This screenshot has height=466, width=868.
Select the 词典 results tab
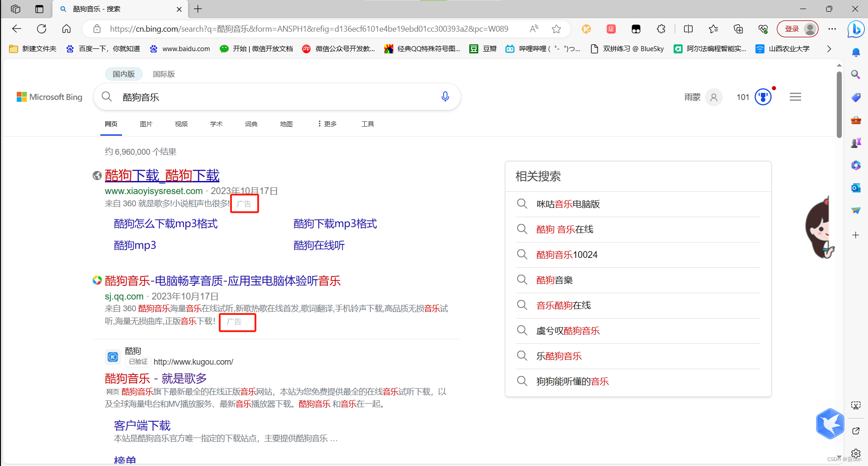251,124
